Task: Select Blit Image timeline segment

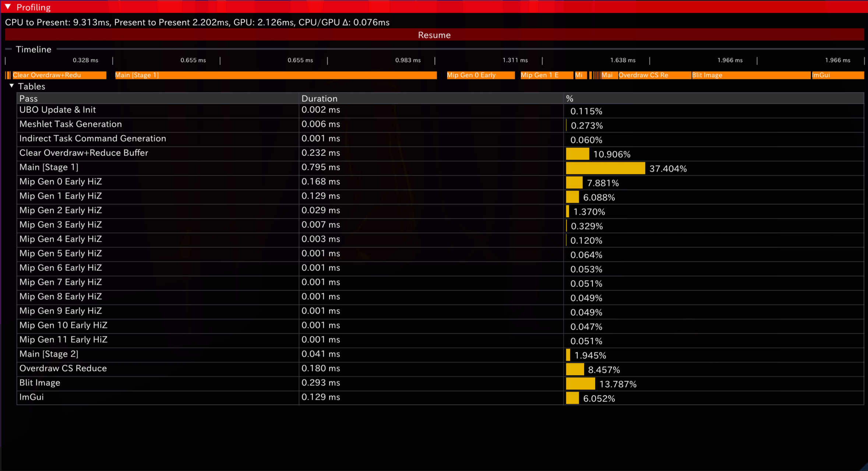Action: 751,75
